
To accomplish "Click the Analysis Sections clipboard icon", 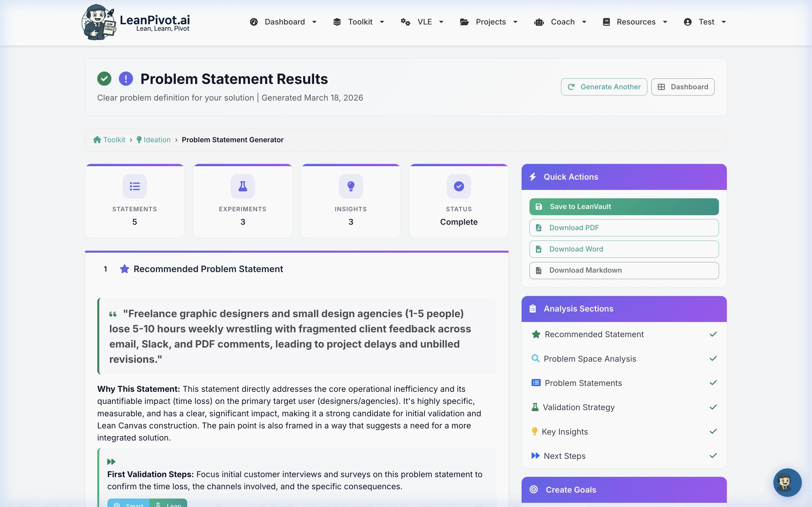I will (533, 308).
